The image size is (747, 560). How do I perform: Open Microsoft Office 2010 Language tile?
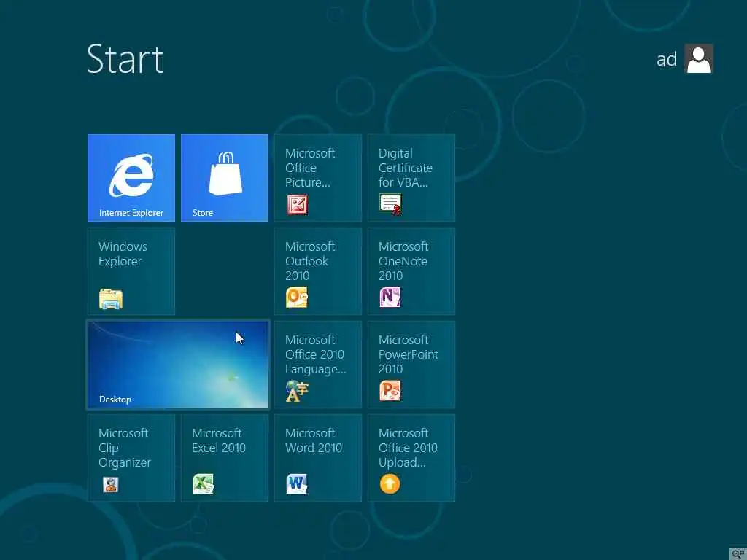[318, 365]
